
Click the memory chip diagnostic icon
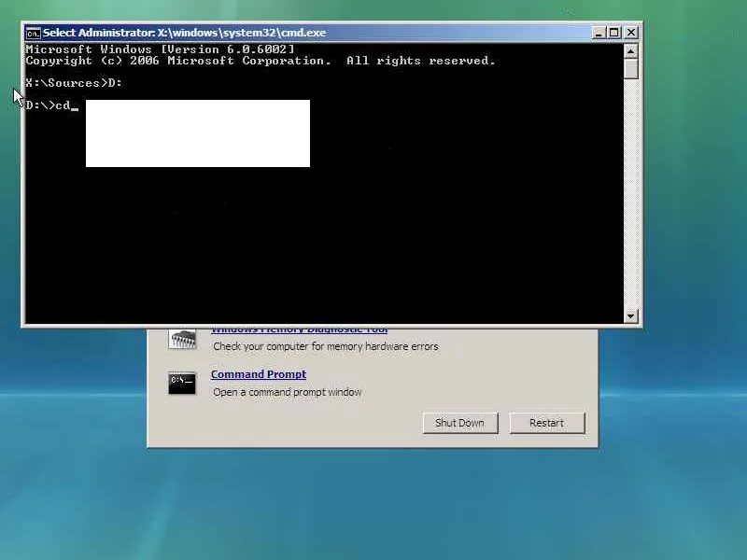pyautogui.click(x=182, y=339)
